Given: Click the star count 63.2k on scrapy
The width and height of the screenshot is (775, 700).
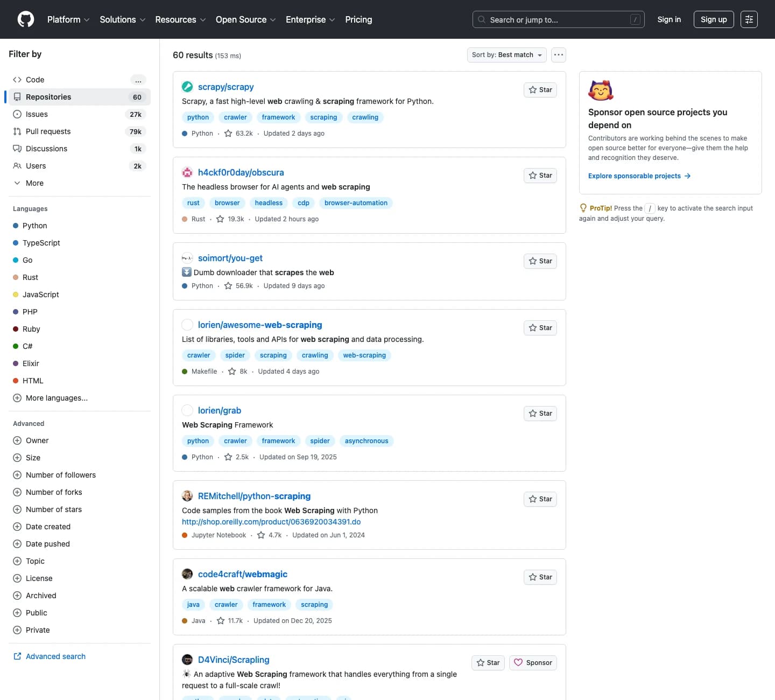Looking at the screenshot, I should click(x=238, y=134).
